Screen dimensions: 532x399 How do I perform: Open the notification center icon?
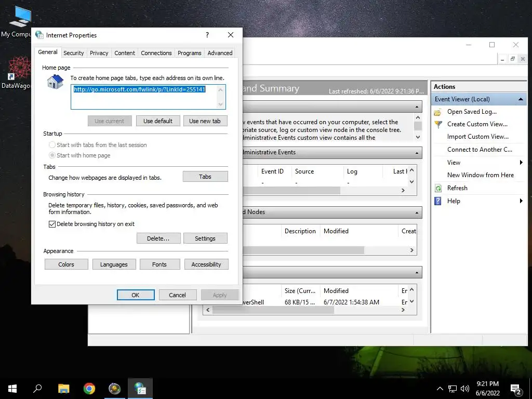(516, 390)
